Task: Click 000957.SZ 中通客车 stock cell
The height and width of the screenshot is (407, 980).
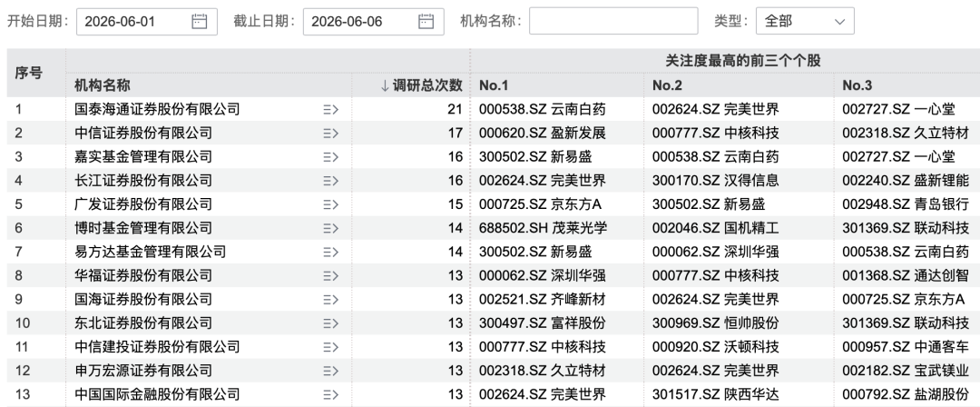Action: tap(906, 348)
